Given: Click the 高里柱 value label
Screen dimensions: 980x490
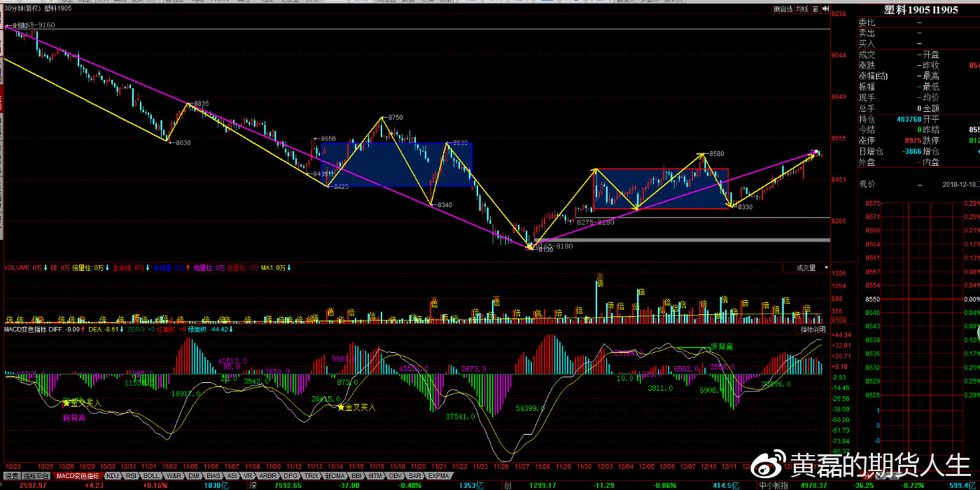Looking at the screenshot, I should pyautogui.click(x=244, y=267).
